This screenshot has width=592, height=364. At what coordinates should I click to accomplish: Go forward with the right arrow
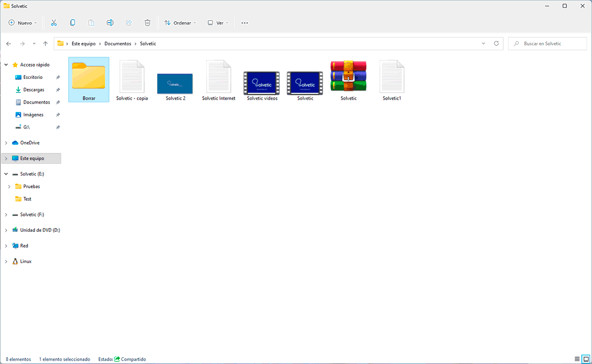(22, 43)
